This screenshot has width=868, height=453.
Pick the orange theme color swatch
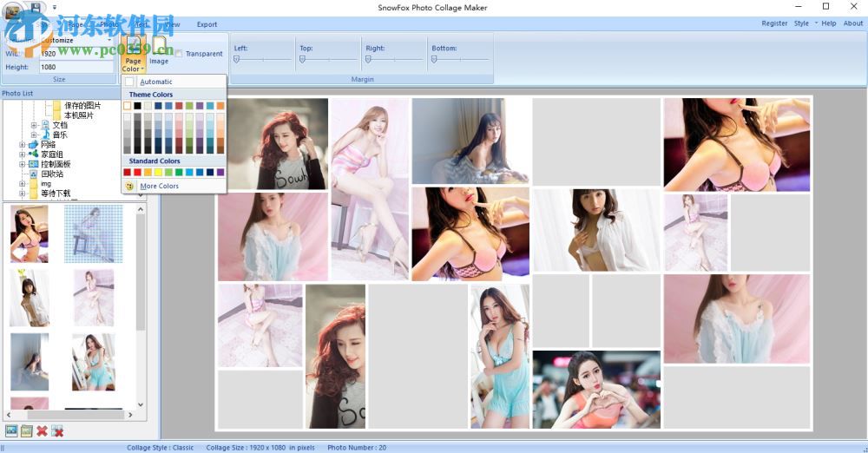coord(220,106)
